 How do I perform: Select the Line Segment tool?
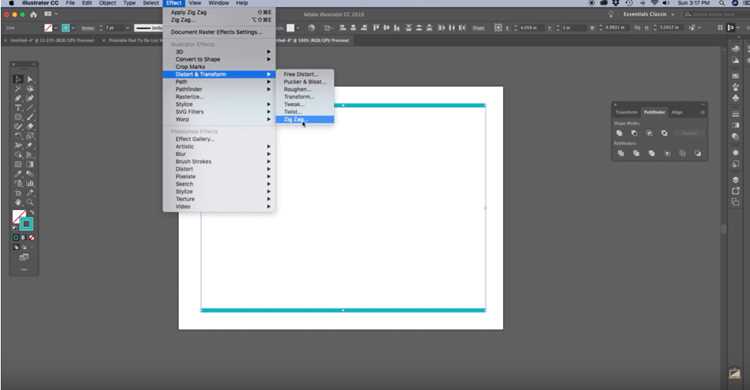point(30,108)
